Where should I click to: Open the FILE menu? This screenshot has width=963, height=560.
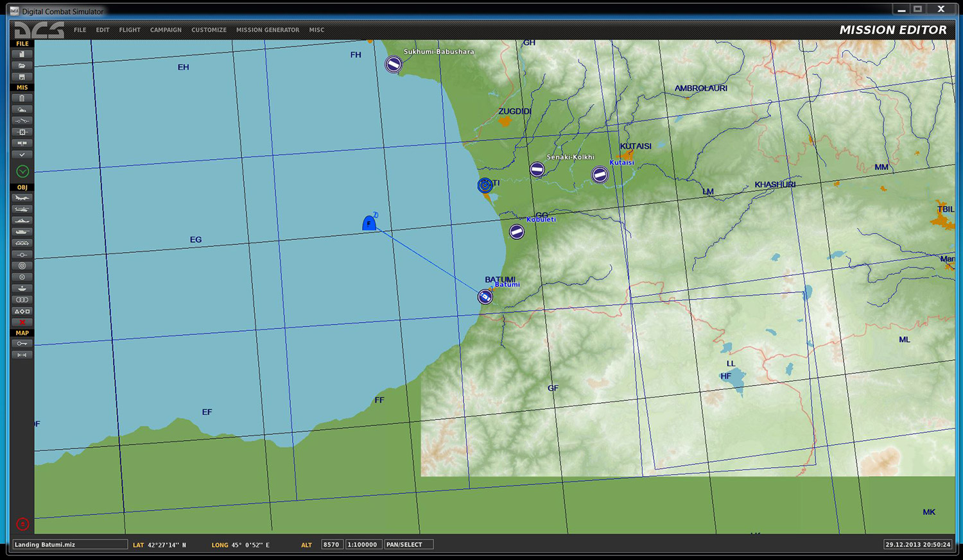tap(80, 30)
